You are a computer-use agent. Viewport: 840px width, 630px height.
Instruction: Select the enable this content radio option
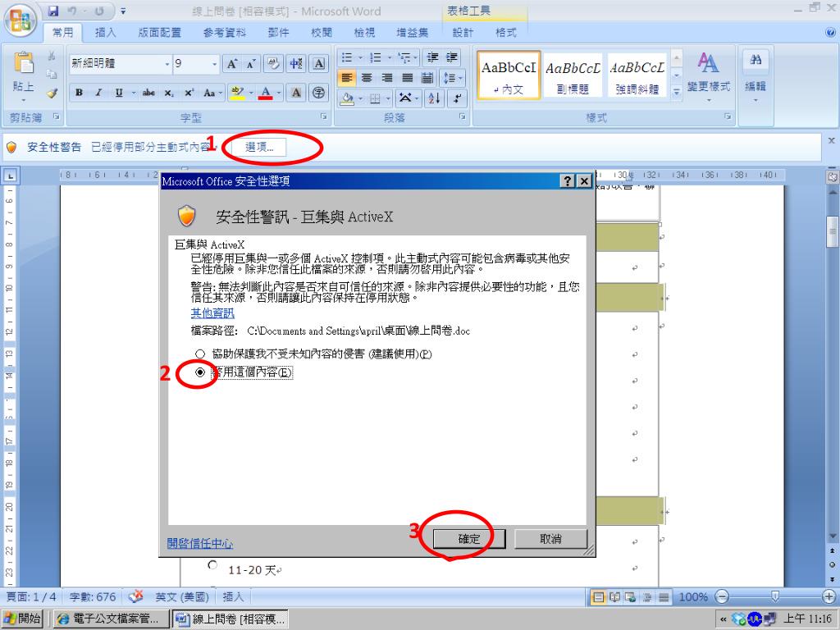click(x=200, y=372)
